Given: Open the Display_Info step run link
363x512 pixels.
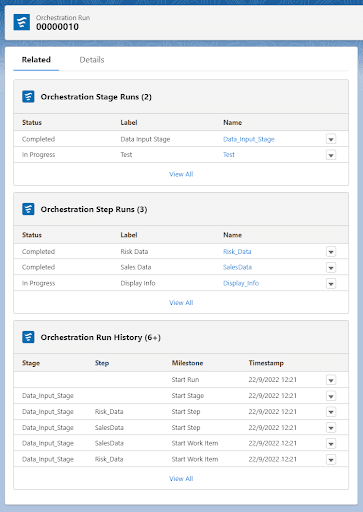Looking at the screenshot, I should tap(241, 283).
